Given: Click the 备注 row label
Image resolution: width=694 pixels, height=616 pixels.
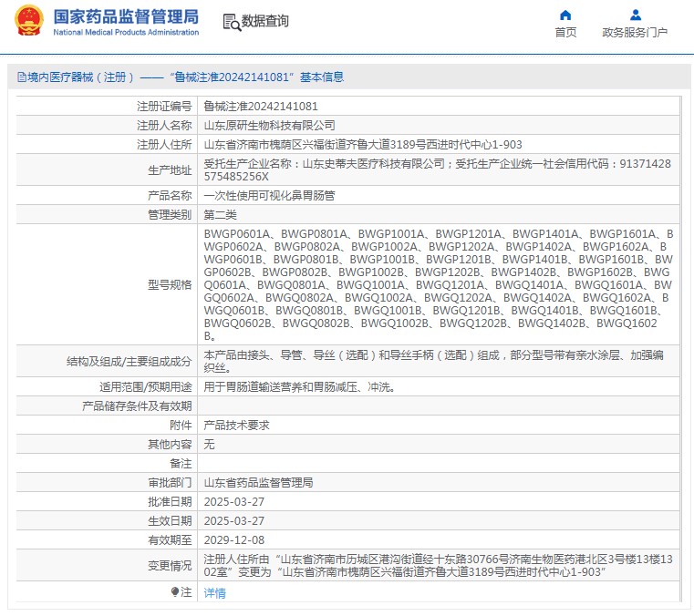Looking at the screenshot, I should tap(181, 464).
